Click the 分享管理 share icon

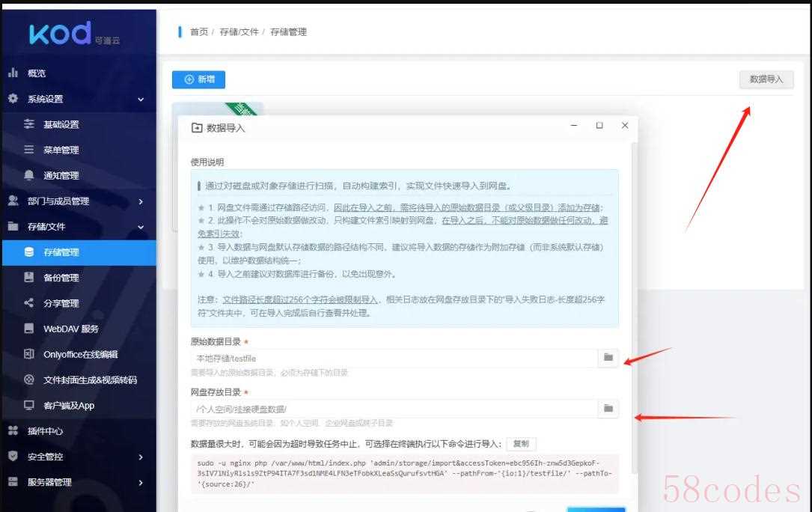click(x=29, y=302)
